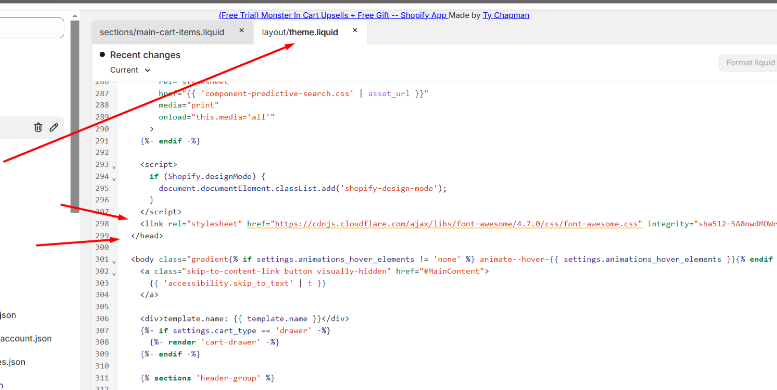Click the 'accessibility.skip_to_text' line
Viewport: 777px width, 390px height.
point(238,283)
